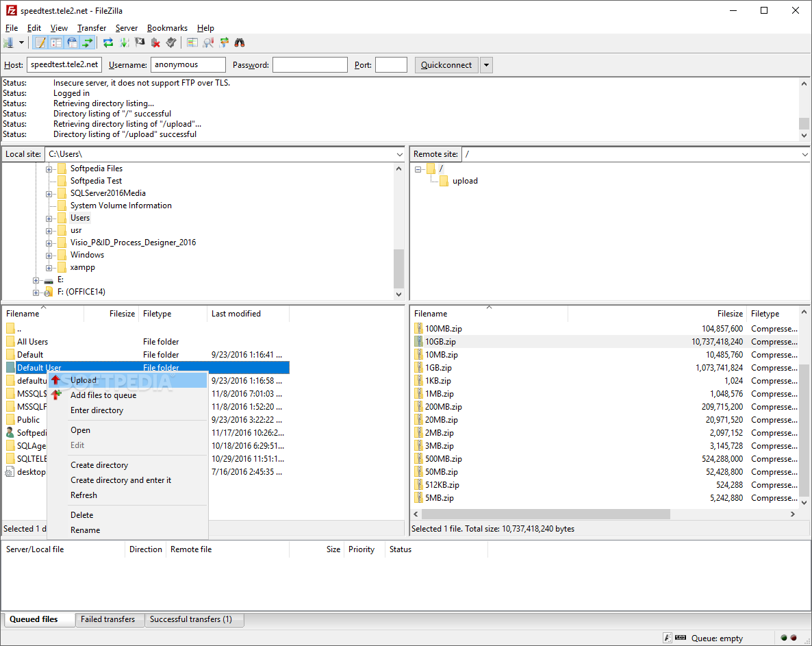
Task: Toggle synchronized browsing toolbar icon
Action: 225,42
